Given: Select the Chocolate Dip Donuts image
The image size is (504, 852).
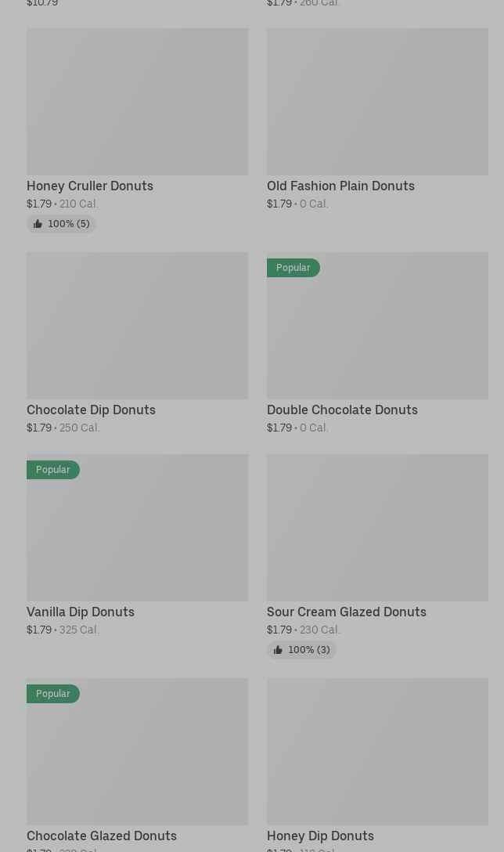Looking at the screenshot, I should 137,326.
